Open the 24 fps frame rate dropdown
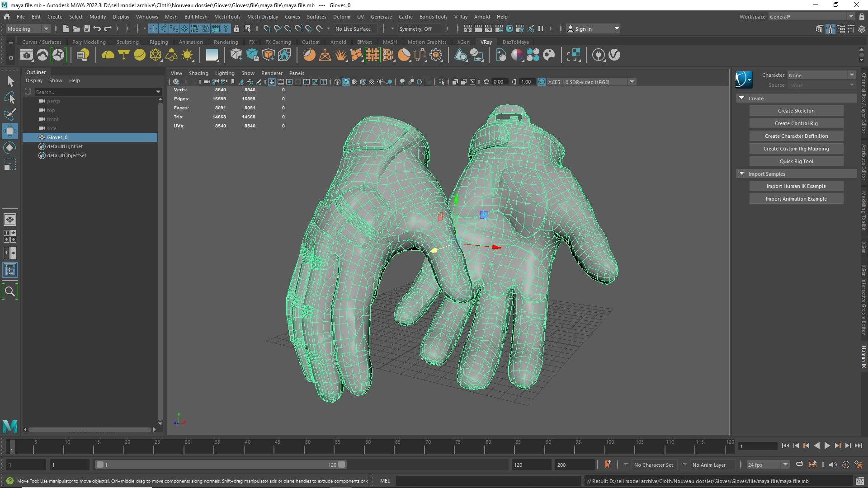This screenshot has height=488, width=868. pyautogui.click(x=768, y=465)
